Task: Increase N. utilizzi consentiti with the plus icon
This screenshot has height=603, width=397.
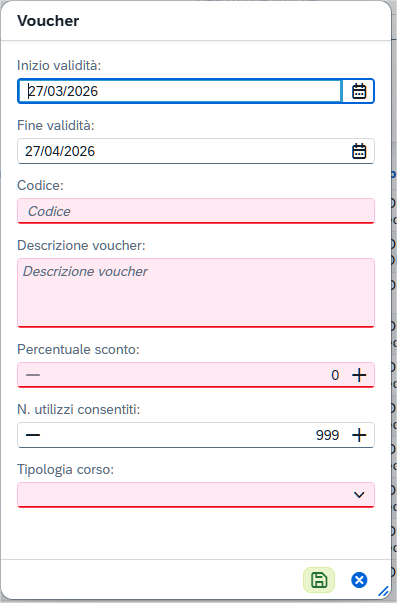Action: [x=359, y=435]
